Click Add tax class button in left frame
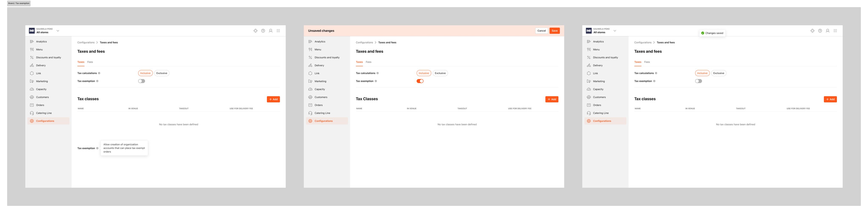Screen dimensions: 868x213 (x=273, y=99)
